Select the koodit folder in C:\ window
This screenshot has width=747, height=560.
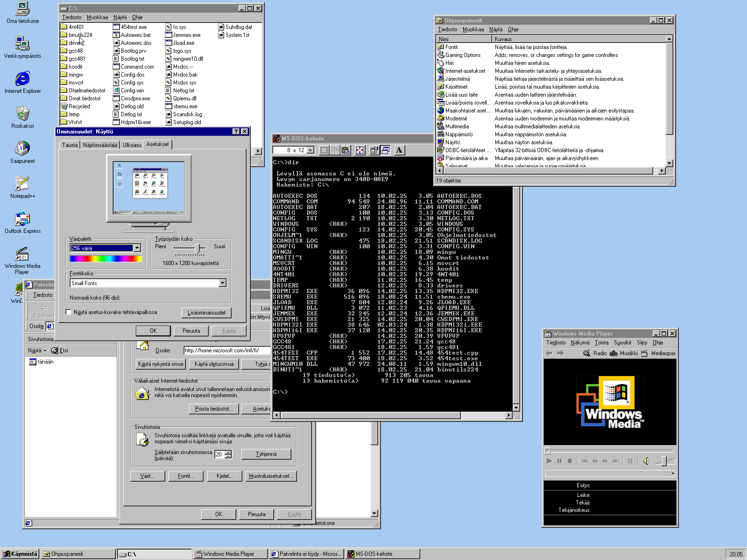pos(71,67)
